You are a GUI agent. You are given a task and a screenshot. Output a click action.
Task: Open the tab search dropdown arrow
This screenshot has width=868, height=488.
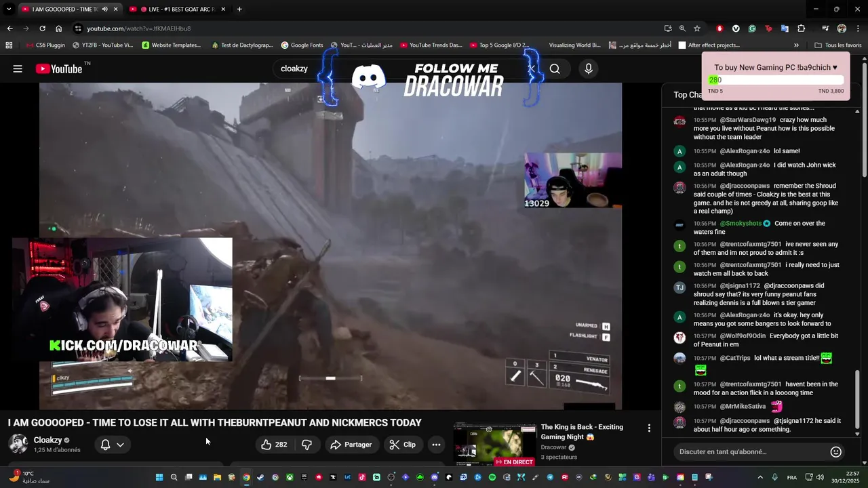tap(9, 9)
